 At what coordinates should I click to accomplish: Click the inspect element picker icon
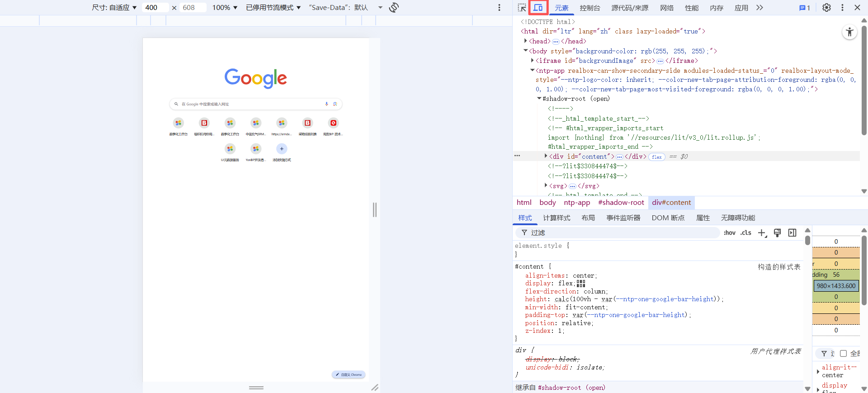point(522,8)
